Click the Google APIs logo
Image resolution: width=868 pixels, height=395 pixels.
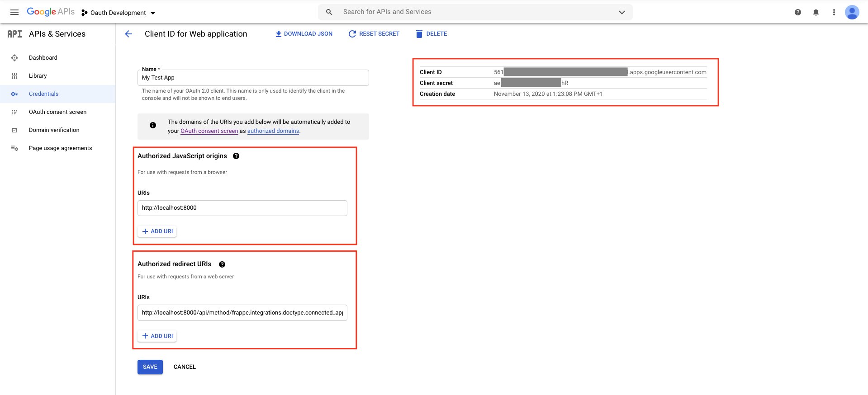coord(51,12)
